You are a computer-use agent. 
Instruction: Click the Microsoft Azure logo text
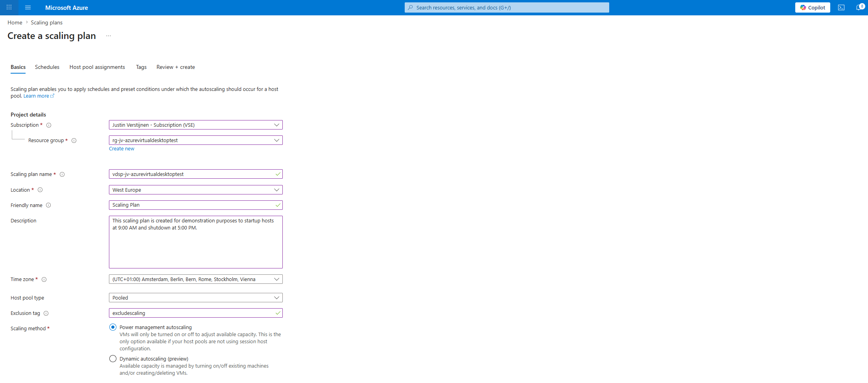pos(66,7)
